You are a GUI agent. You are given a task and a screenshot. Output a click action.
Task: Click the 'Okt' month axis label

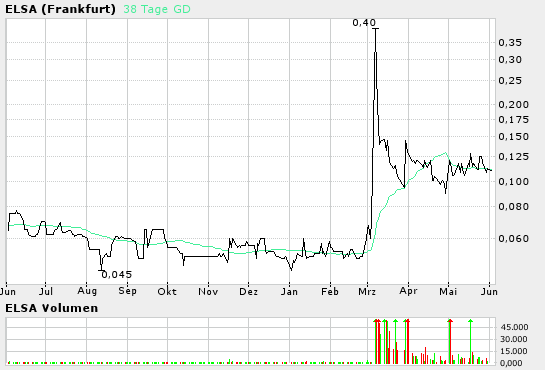(x=167, y=291)
